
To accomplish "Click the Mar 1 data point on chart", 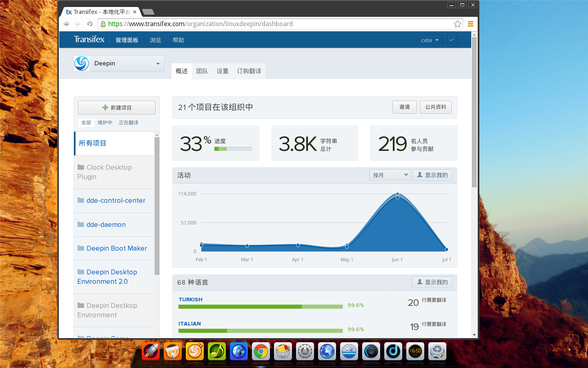I will (x=247, y=246).
